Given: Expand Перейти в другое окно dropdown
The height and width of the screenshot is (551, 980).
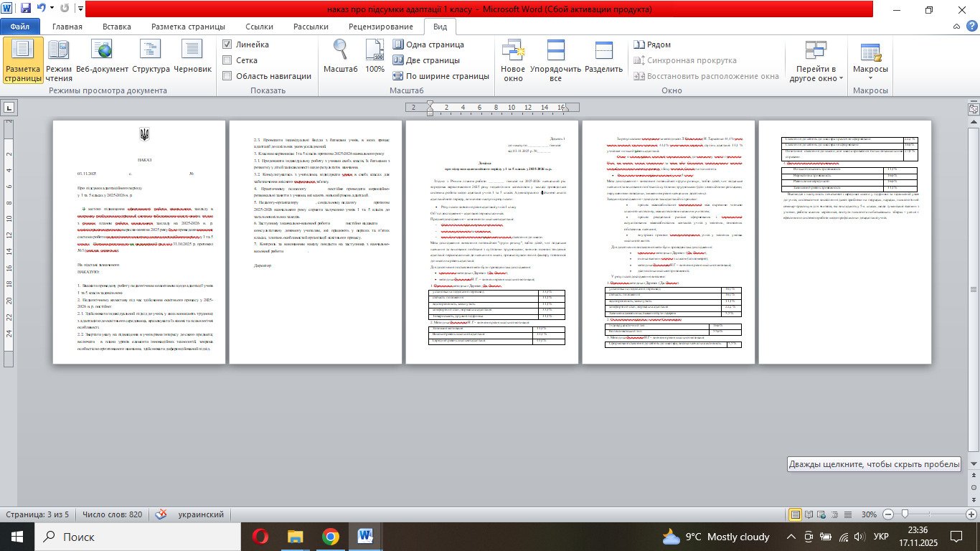Looking at the screenshot, I should (816, 61).
